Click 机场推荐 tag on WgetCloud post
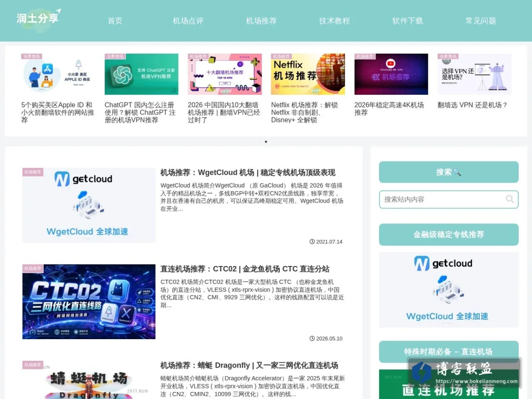 point(33,172)
